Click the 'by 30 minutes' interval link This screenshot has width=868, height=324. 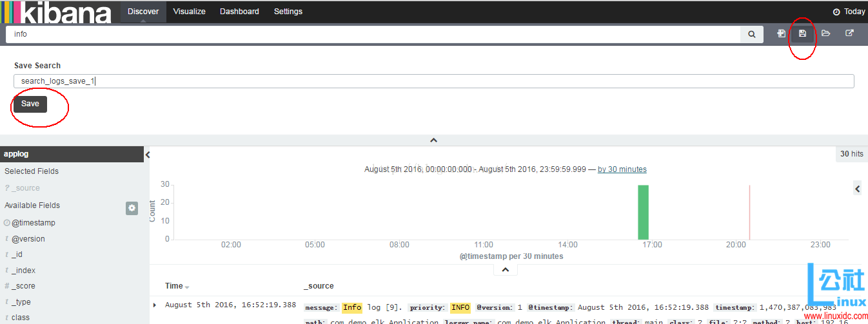click(622, 169)
